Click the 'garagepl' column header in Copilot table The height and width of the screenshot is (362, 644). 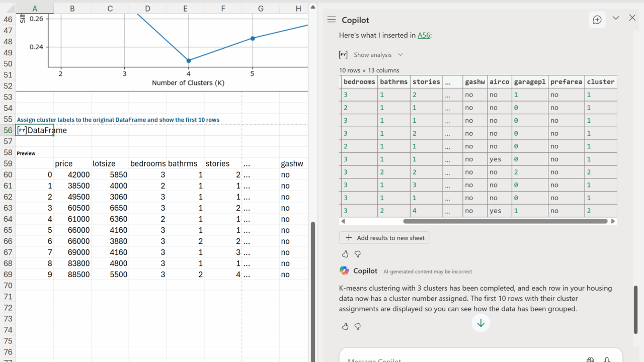(530, 81)
